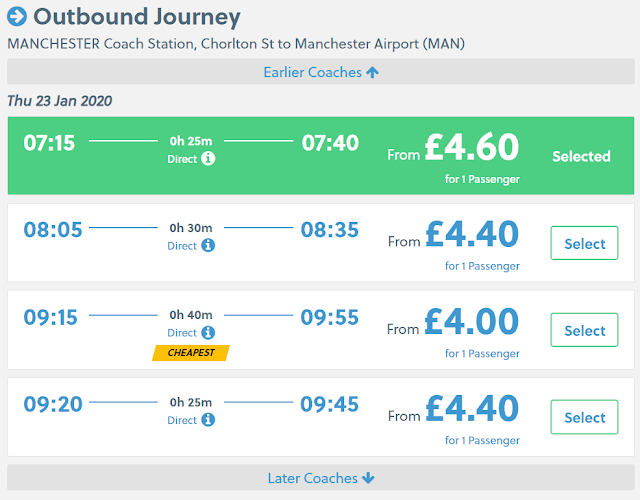
Task: Click the Direct link for 08:05 coach
Action: click(182, 245)
